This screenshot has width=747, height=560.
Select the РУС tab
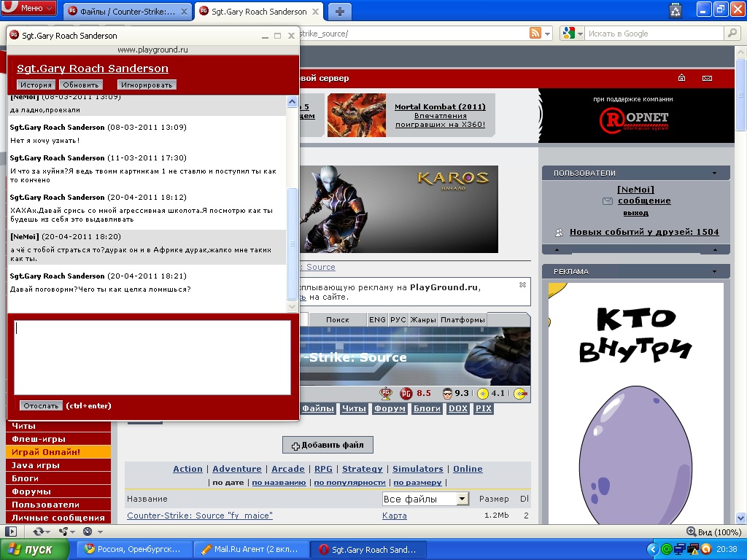[x=398, y=319]
